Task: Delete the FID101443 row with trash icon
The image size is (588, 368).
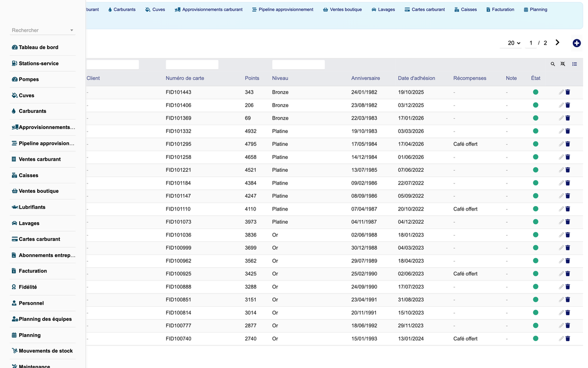Action: pyautogui.click(x=568, y=92)
